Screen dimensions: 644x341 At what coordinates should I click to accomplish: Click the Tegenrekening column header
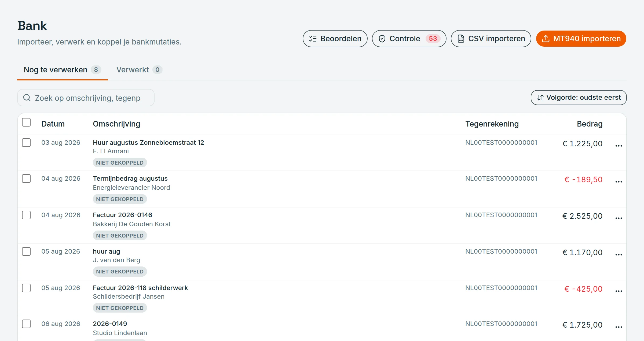tap(492, 124)
